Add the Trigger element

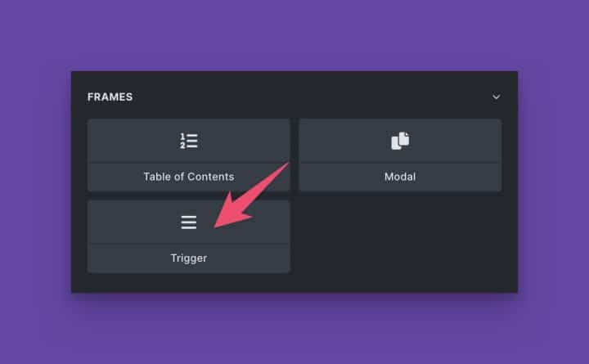(x=189, y=236)
